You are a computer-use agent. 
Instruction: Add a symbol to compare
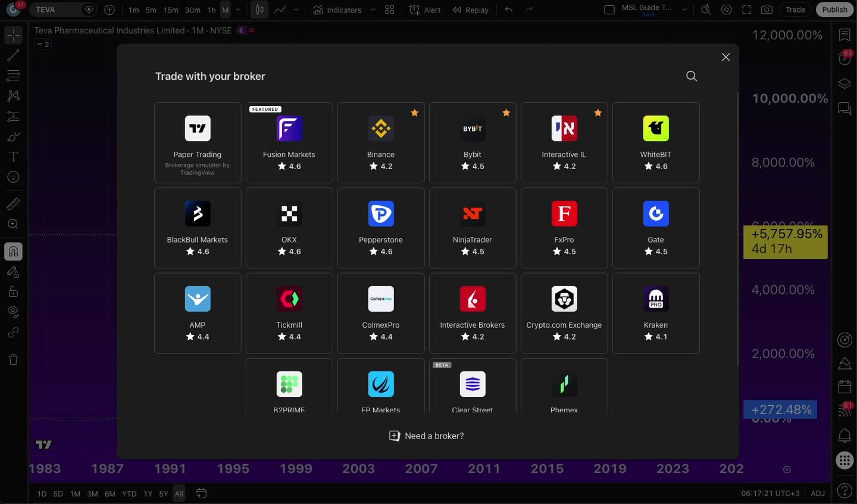(110, 10)
